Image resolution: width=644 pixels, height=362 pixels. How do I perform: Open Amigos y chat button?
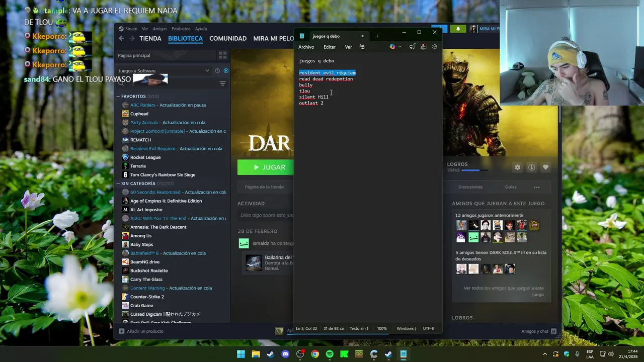tap(539, 331)
